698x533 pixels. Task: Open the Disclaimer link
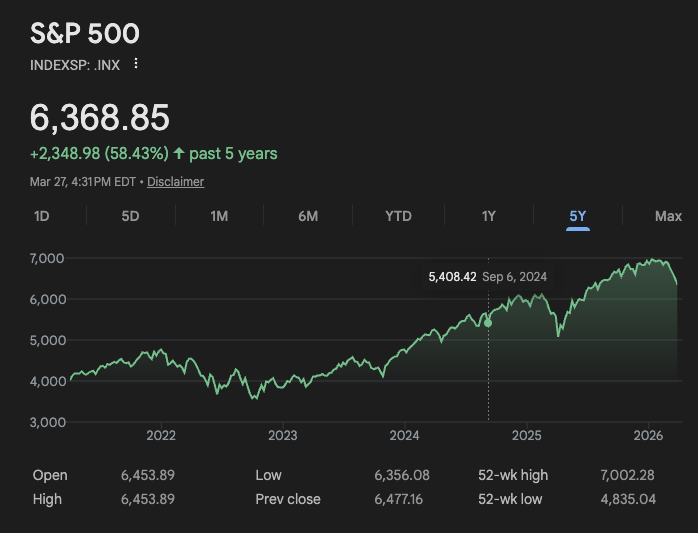pos(176,182)
